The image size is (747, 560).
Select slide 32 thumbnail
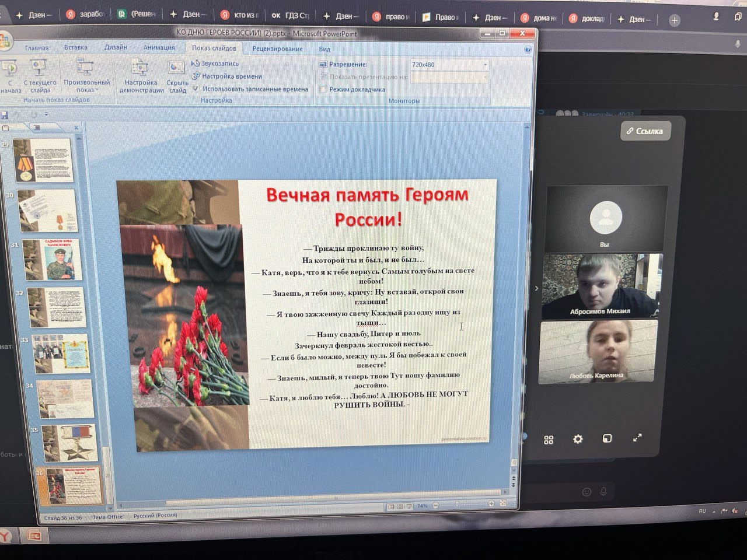pos(57,307)
